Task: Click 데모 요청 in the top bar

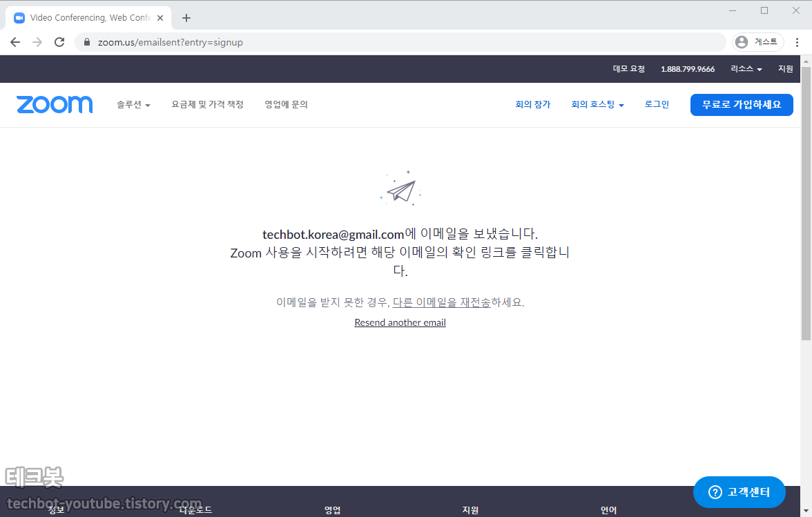Action: [628, 69]
